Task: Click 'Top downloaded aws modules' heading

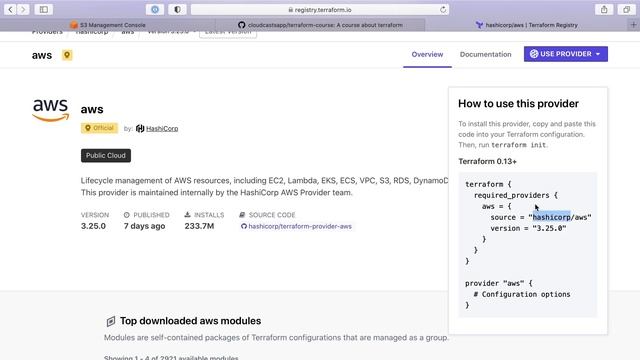Action: (190, 321)
